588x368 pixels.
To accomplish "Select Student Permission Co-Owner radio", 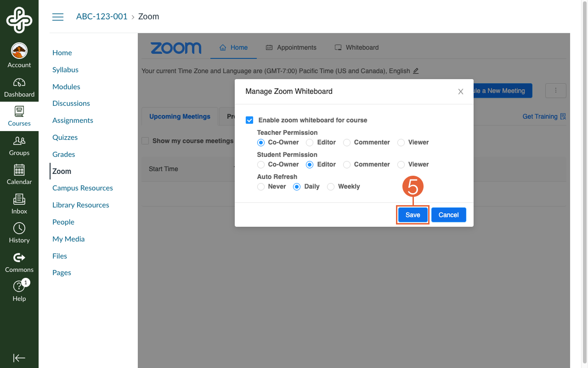I will pyautogui.click(x=261, y=165).
